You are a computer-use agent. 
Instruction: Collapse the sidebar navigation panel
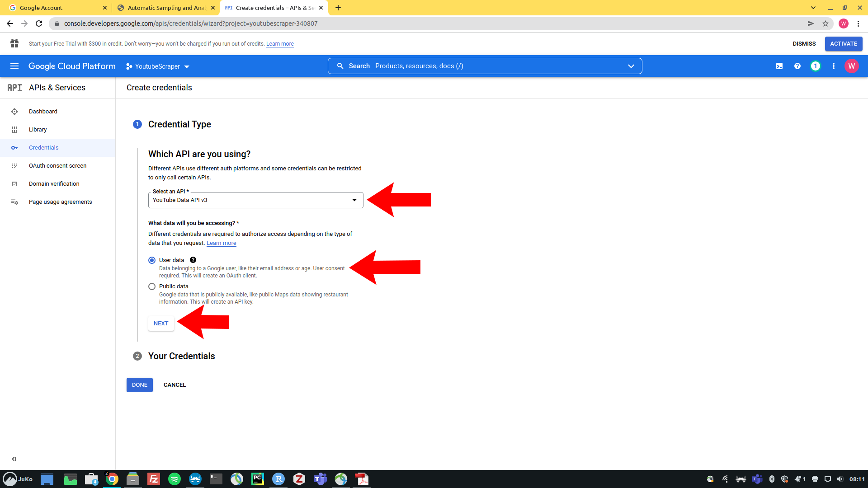[14, 459]
